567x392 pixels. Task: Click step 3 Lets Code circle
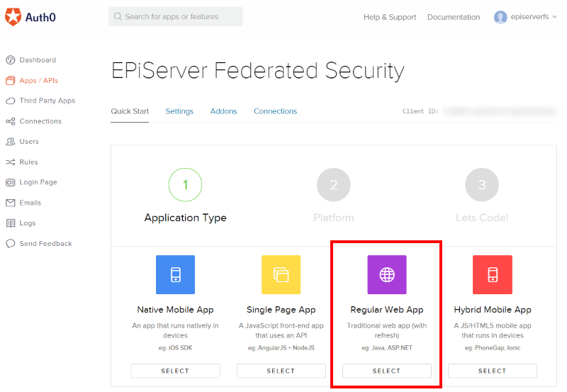coord(482,185)
